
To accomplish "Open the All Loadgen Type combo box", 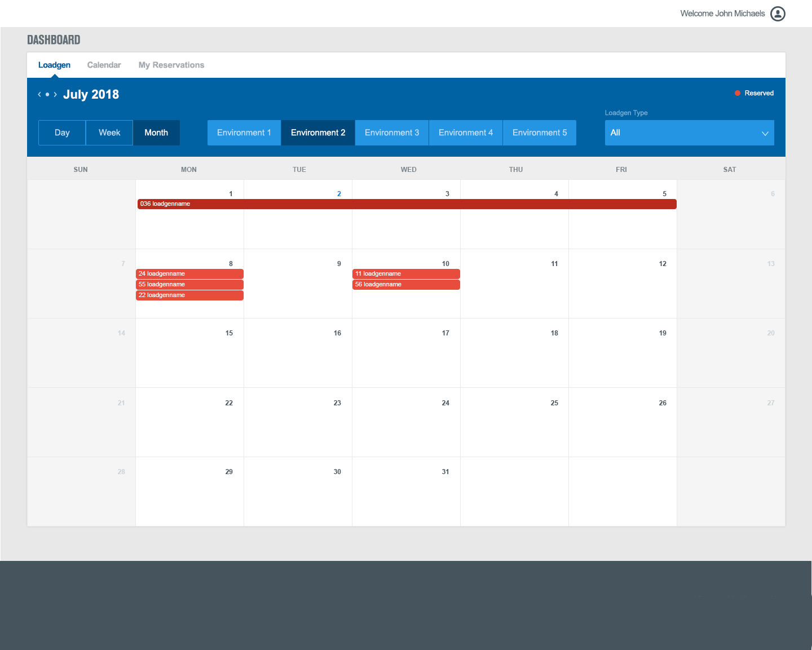I will pyautogui.click(x=689, y=132).
